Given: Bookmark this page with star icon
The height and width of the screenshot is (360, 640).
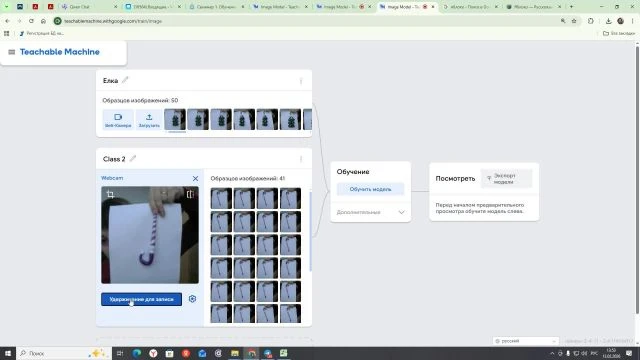Looking at the screenshot, I should point(574,21).
